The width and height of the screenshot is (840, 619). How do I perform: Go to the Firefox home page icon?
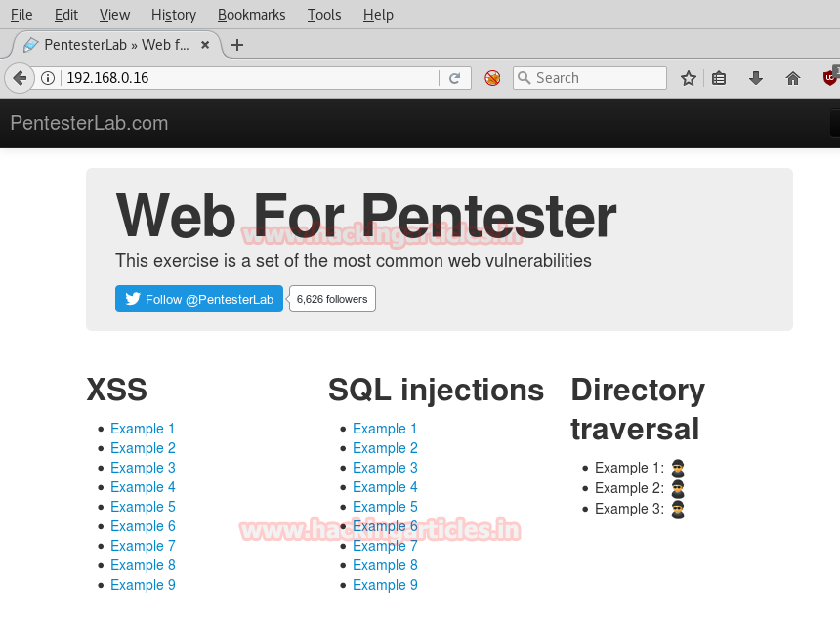793,78
